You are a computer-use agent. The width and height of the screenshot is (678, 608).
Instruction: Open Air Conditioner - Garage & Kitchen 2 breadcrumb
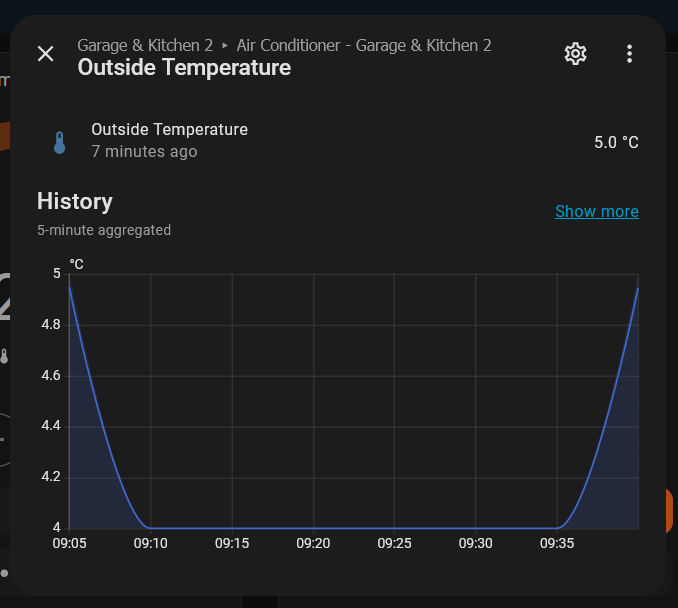(364, 45)
